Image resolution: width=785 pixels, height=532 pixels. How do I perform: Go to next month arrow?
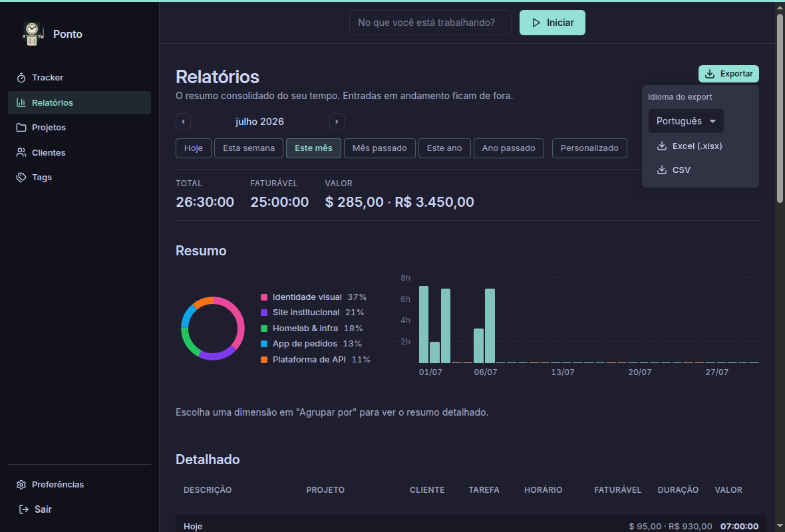337,122
